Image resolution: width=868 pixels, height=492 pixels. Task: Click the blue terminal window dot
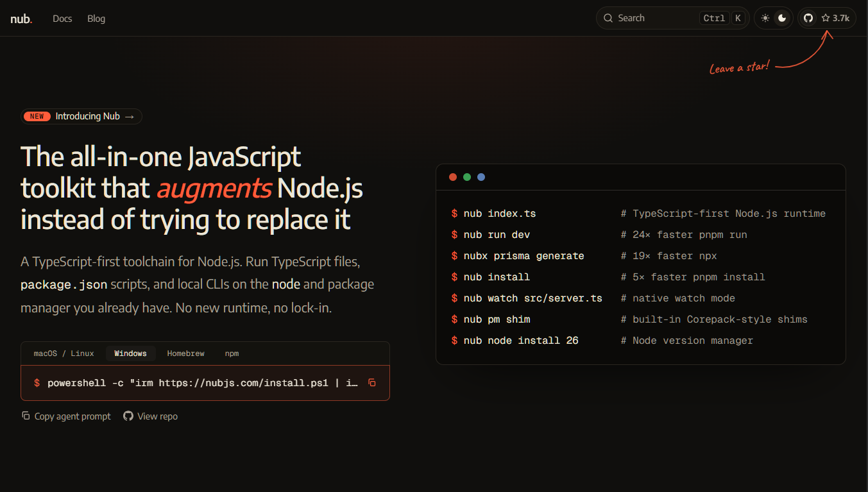[481, 177]
